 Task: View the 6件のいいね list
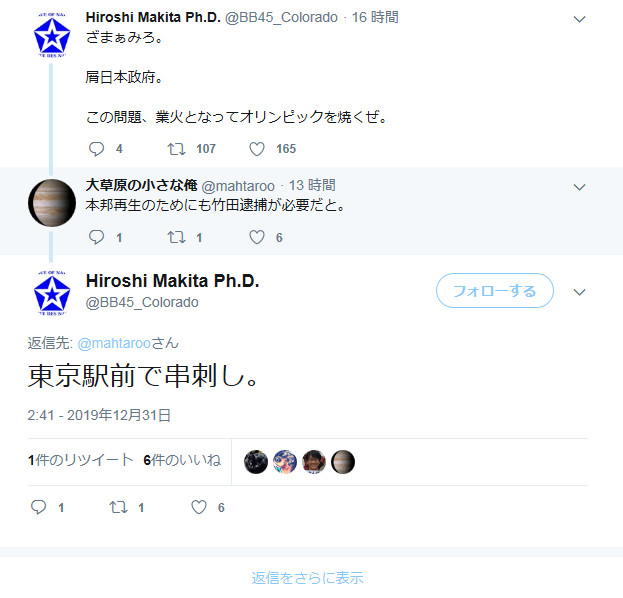(x=182, y=460)
